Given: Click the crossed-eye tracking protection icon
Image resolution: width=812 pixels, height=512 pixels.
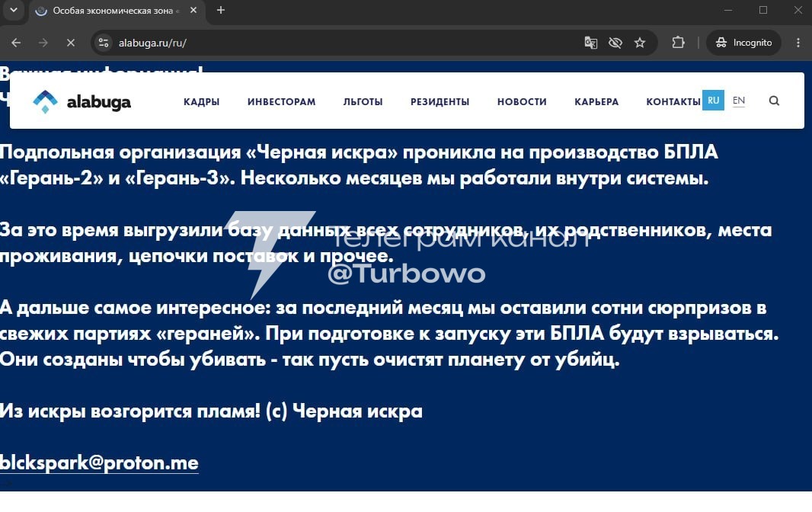Looking at the screenshot, I should tap(615, 43).
